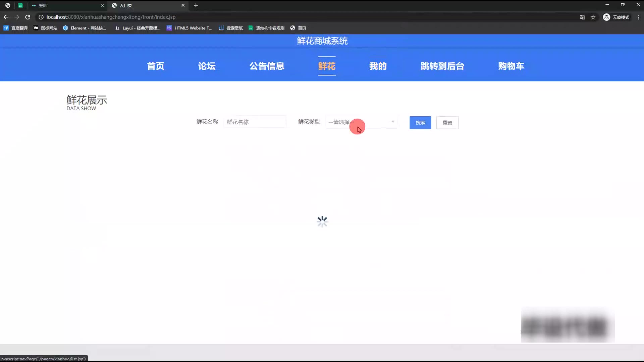The image size is (644, 362).
Task: Open the 购物车 navigation item
Action: click(x=511, y=66)
